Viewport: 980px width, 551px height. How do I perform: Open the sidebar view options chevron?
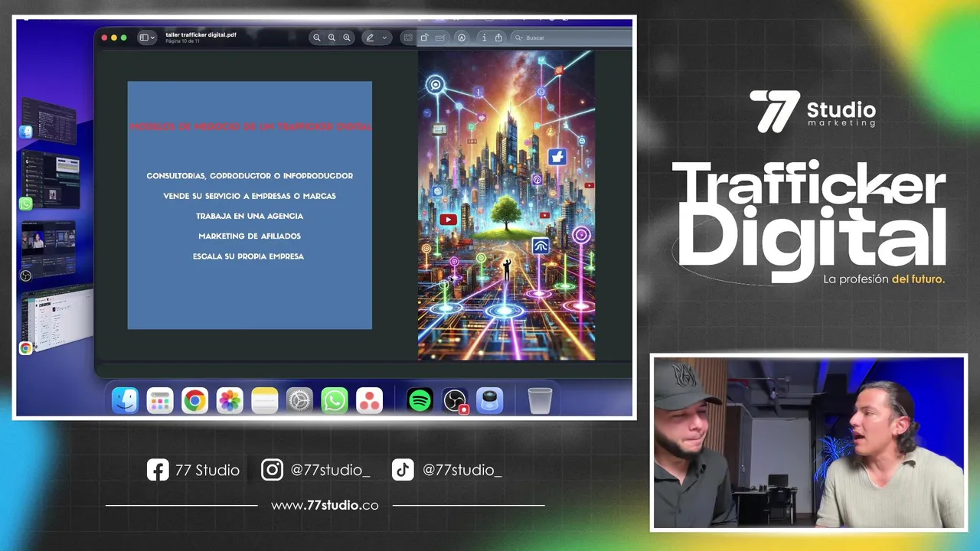152,37
